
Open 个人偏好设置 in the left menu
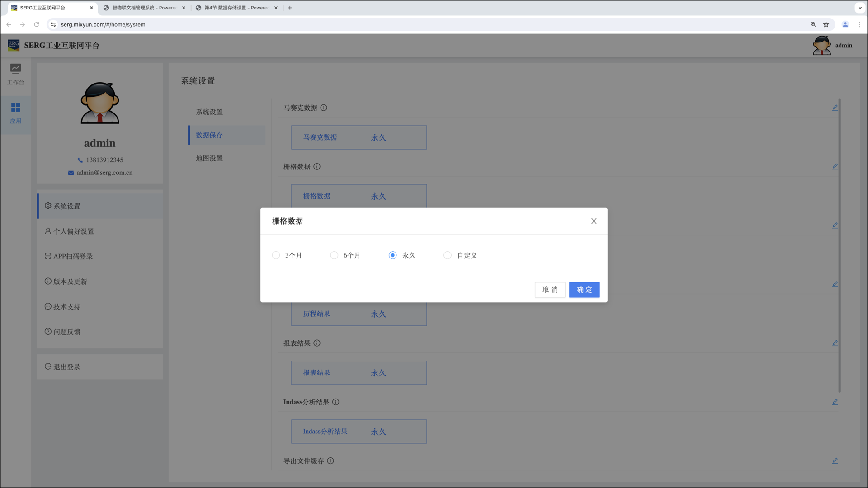click(x=74, y=231)
